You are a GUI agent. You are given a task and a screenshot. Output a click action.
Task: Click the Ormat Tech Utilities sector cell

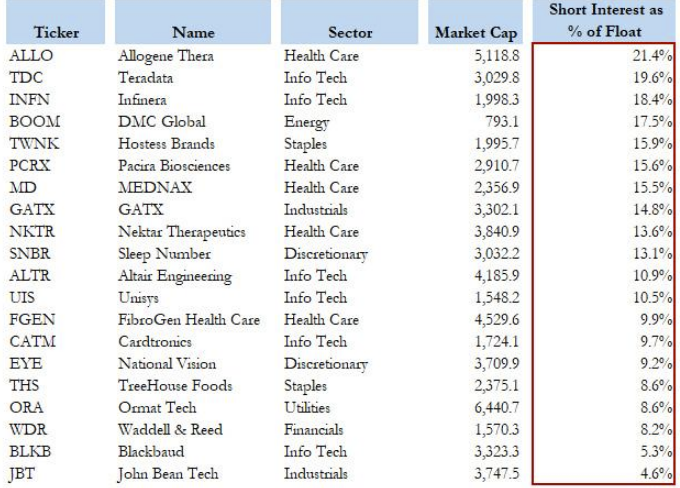pyautogui.click(x=307, y=408)
